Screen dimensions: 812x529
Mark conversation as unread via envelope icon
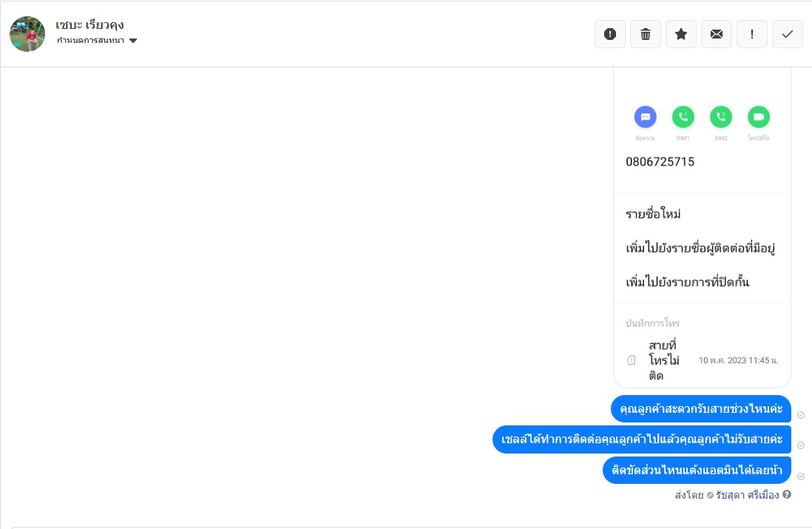click(717, 34)
